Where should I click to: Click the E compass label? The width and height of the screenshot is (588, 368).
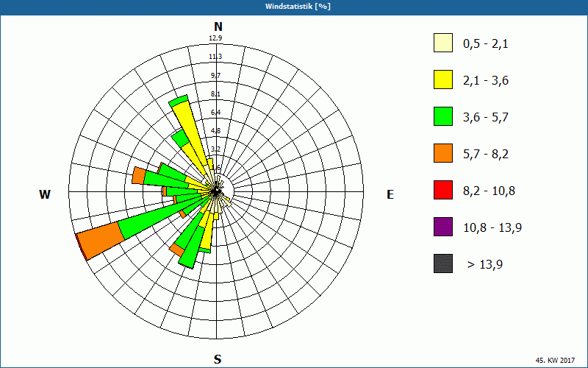390,194
